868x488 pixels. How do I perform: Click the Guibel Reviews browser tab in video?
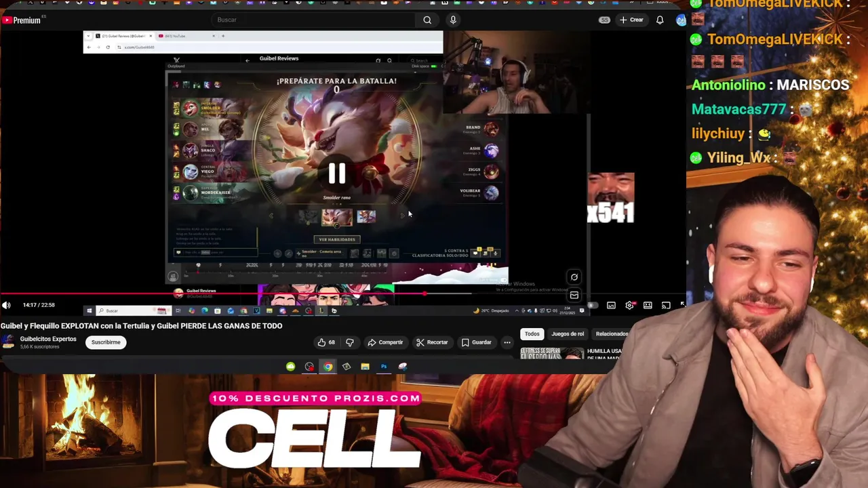[x=124, y=36]
